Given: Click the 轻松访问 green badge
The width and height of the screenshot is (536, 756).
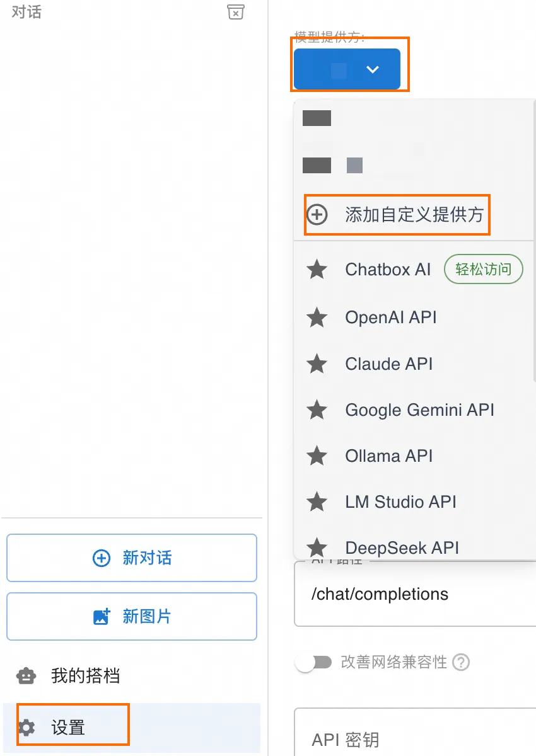Looking at the screenshot, I should tap(484, 270).
